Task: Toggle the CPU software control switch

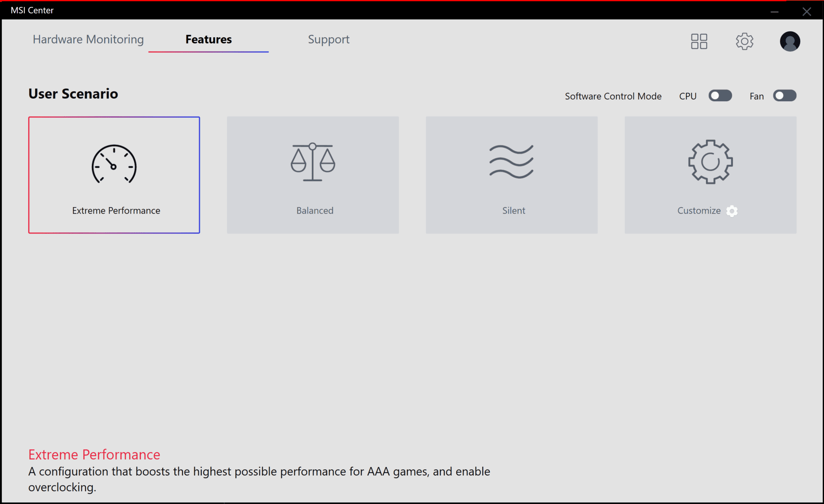Action: 720,96
